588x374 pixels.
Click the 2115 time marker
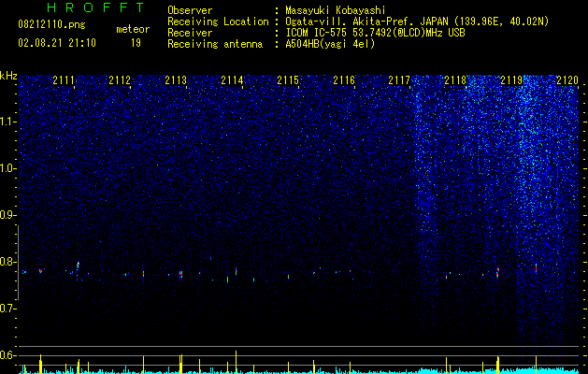(288, 80)
